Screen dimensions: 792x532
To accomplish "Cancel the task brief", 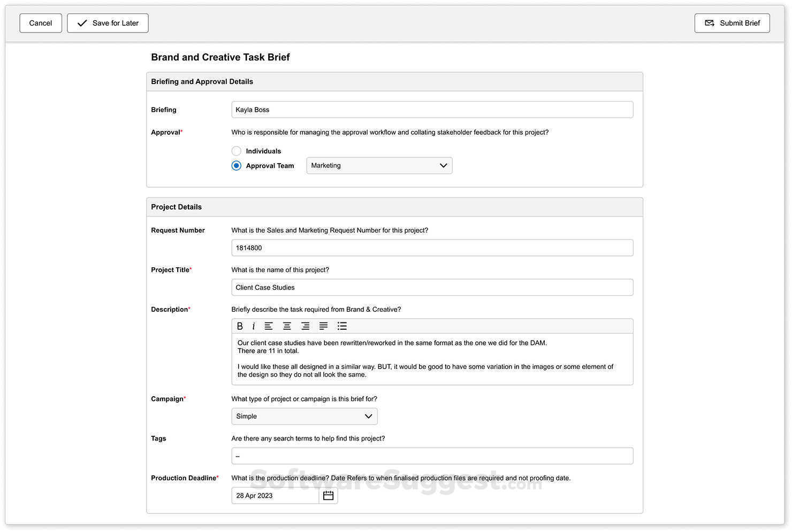I will 41,23.
